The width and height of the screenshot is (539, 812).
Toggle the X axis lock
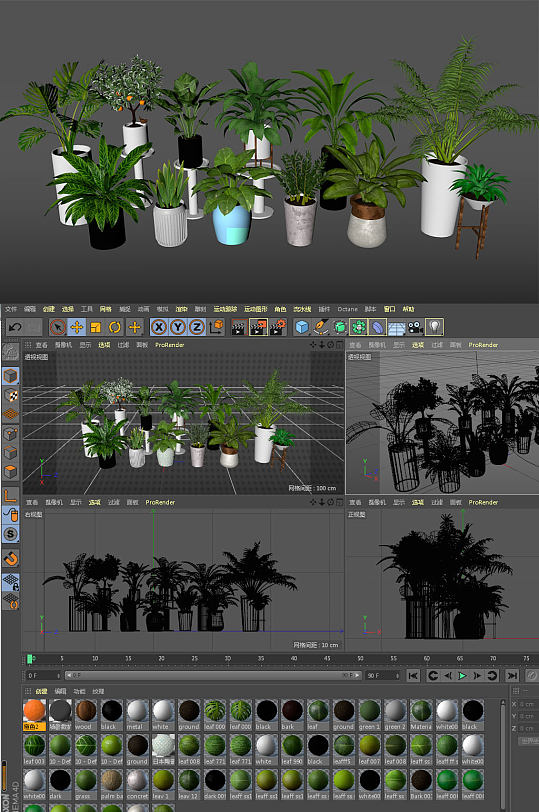coord(159,327)
